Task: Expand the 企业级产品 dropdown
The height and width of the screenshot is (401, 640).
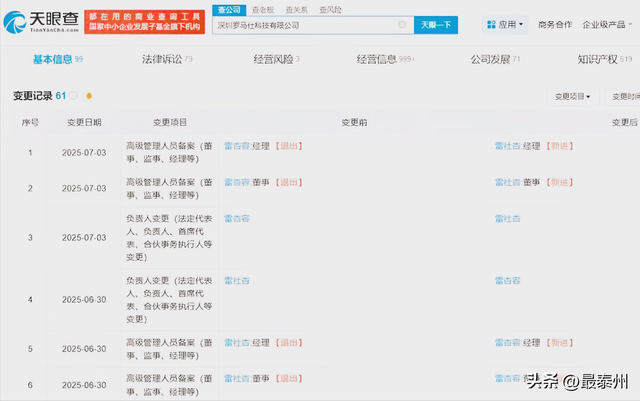Action: pyautogui.click(x=607, y=25)
